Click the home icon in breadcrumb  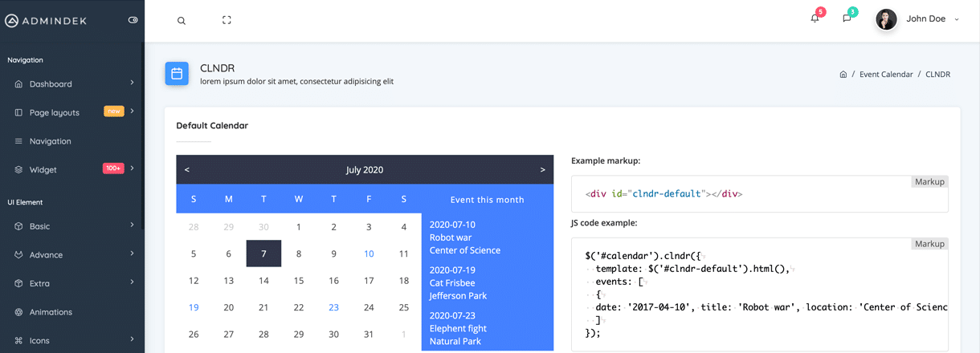[843, 75]
